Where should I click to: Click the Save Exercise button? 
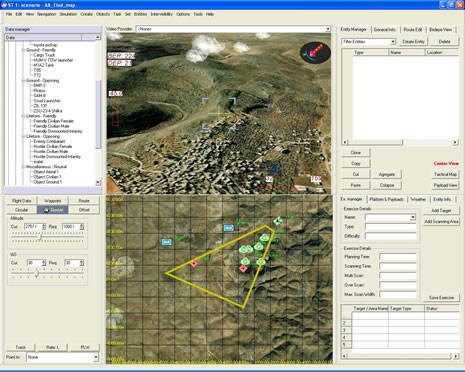(441, 297)
